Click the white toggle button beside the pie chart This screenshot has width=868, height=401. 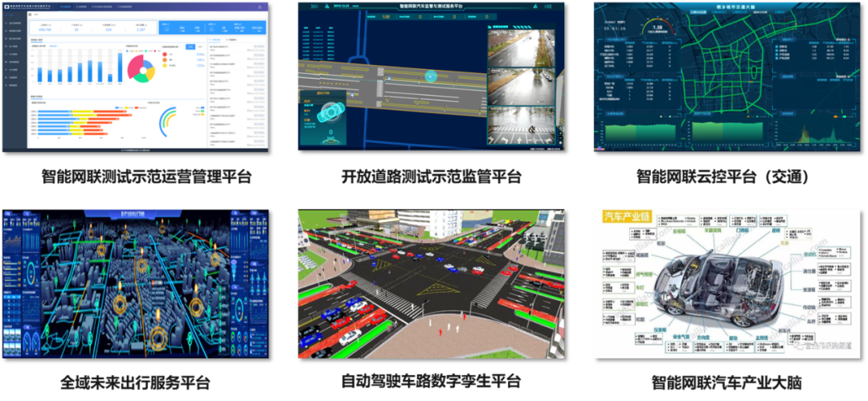coord(199,47)
